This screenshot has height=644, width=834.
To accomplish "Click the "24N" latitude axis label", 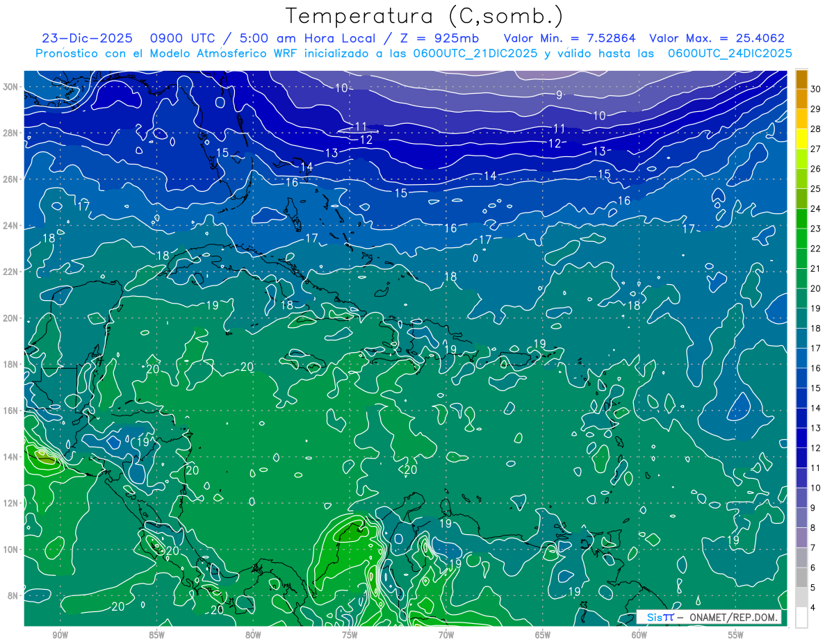I will (x=12, y=226).
